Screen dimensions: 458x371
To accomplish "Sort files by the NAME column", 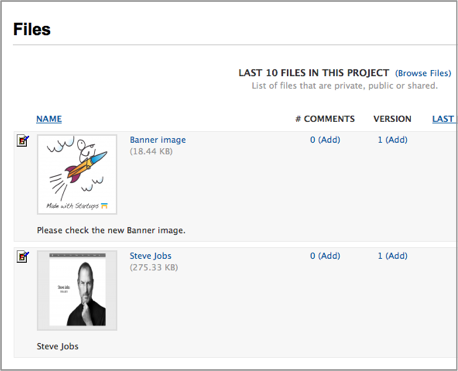I will pyautogui.click(x=49, y=119).
